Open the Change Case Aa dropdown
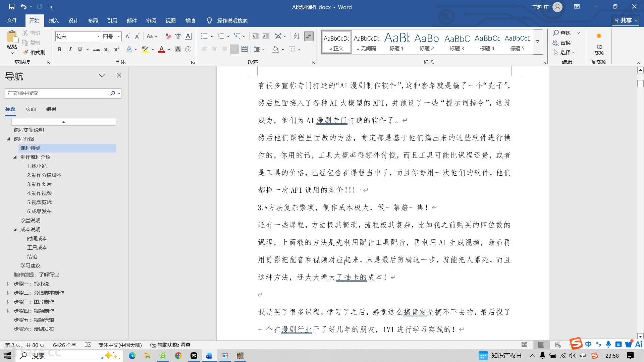Screen dimensions: 644x362 (152, 36)
